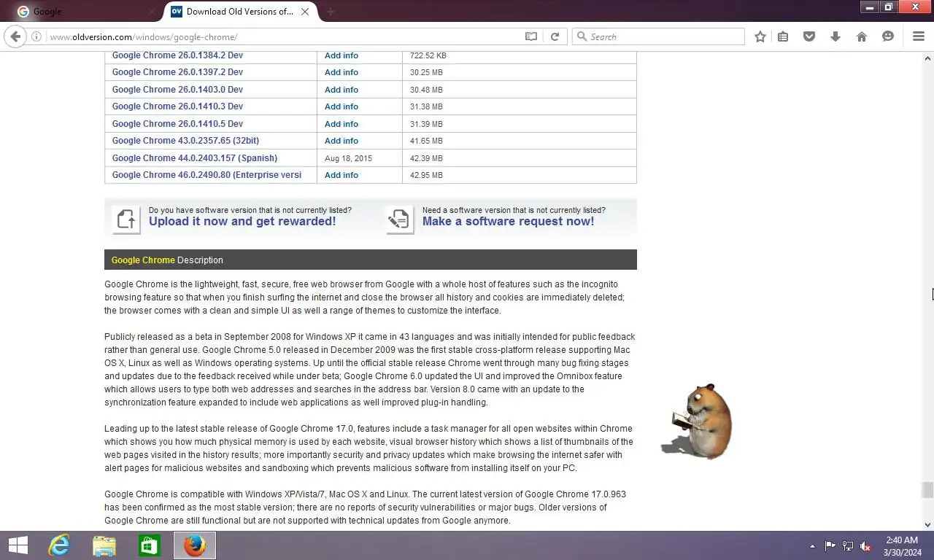Image resolution: width=934 pixels, height=560 pixels.
Task: Reload the current page
Action: 555,36
